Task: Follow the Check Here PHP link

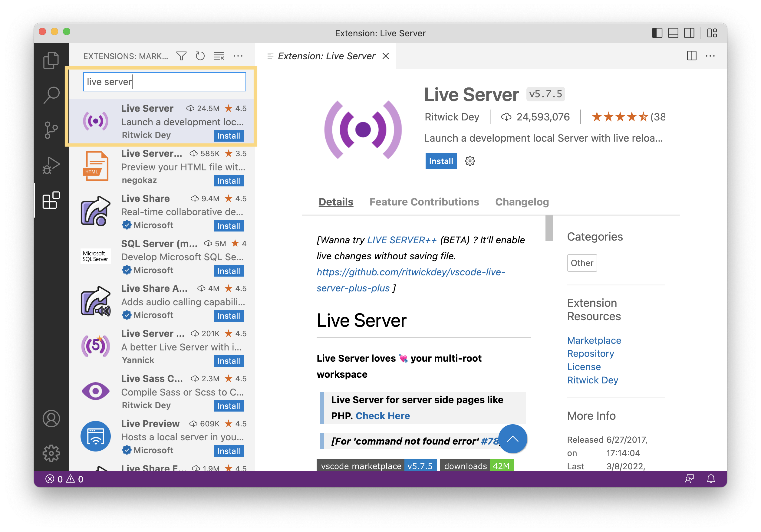Action: tap(383, 416)
